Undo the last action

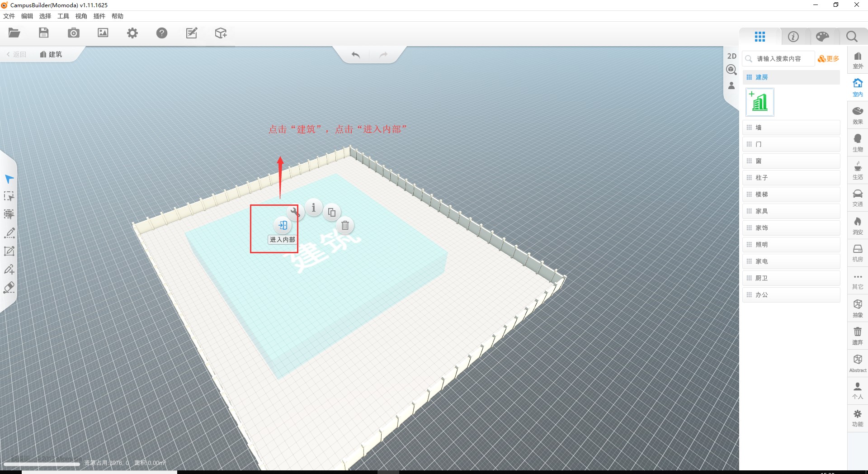pos(356,55)
